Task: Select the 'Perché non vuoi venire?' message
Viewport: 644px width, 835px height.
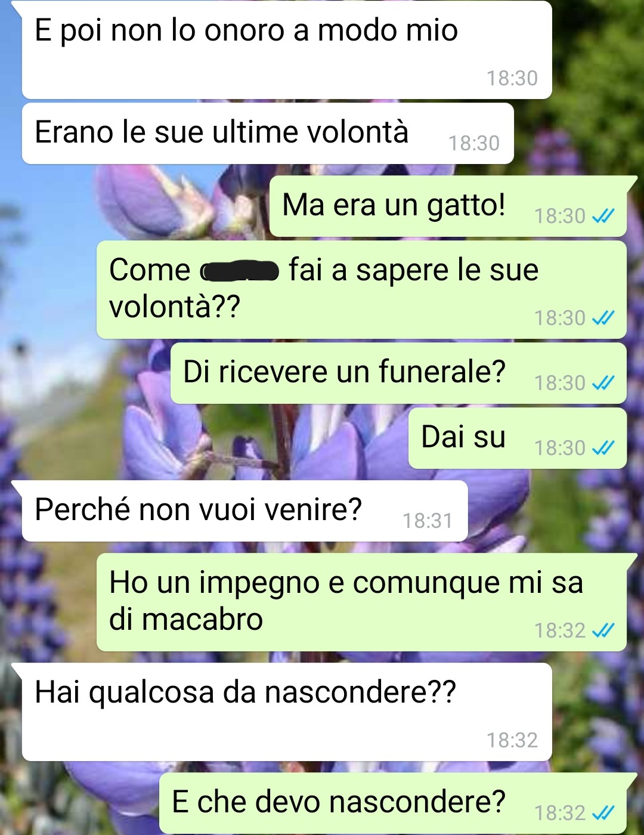Action: coord(244,511)
